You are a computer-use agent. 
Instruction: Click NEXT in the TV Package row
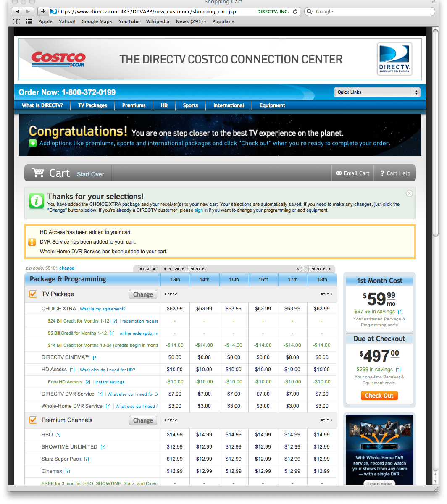(326, 294)
